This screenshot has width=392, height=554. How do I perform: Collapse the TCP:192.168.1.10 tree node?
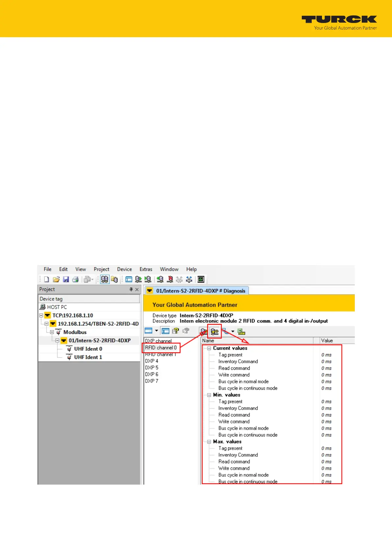click(41, 315)
